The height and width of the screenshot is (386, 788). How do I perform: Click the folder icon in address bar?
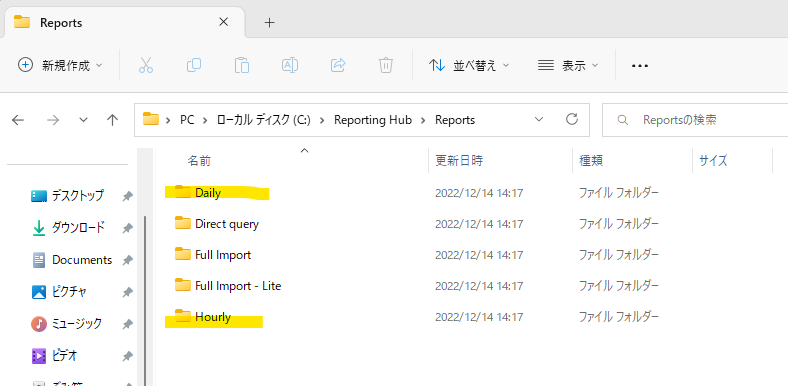(151, 120)
